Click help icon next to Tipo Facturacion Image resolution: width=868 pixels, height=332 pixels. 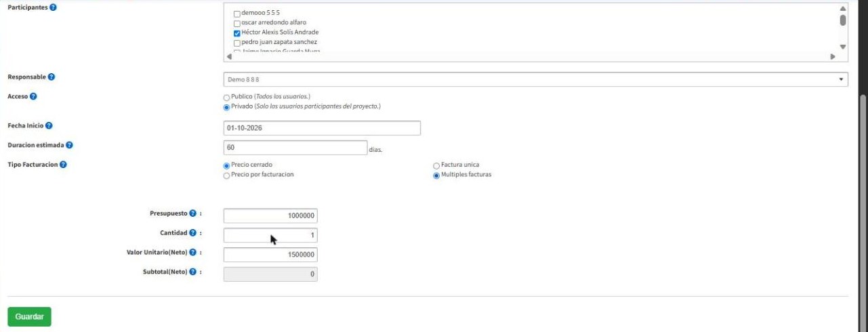[63, 165]
